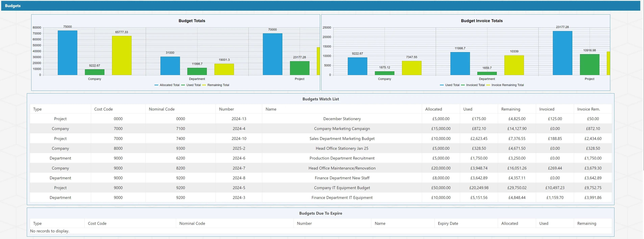Click the Department 10339 invoice remaining bar

tap(514, 65)
